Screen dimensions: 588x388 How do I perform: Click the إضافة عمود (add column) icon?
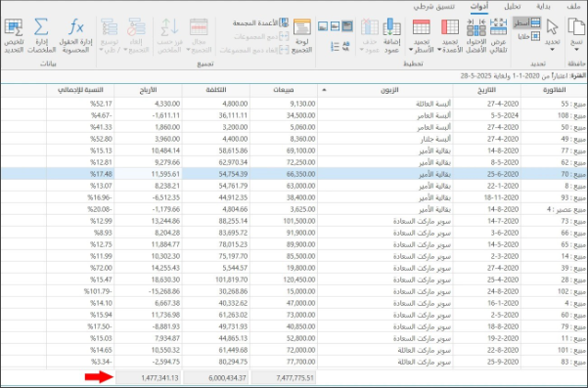(x=392, y=27)
